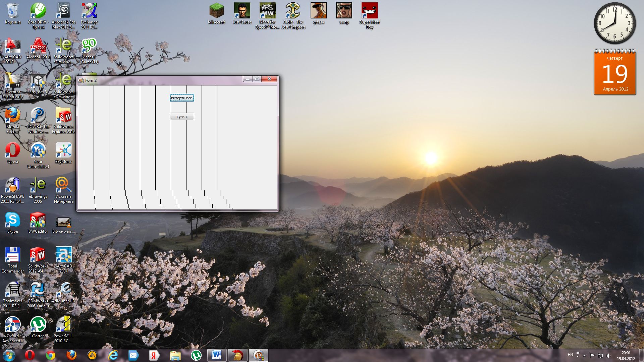The image size is (644, 362).
Task: Open the Recycle Bin desktop icon
Action: point(13,14)
